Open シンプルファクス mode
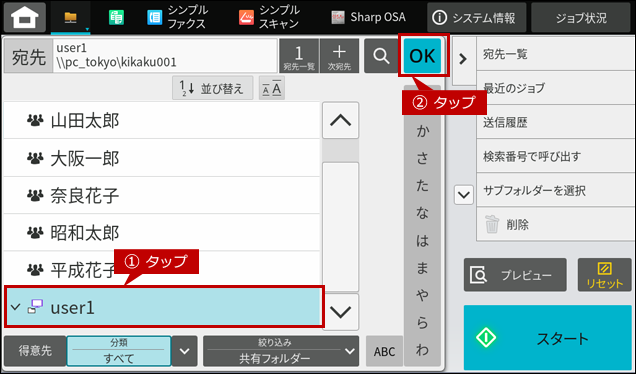Viewport: 636px width, 374px height. [177, 17]
